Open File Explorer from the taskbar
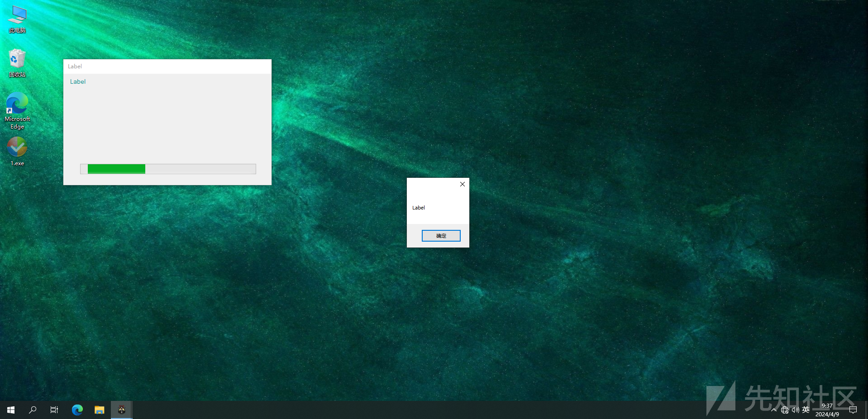 point(100,410)
